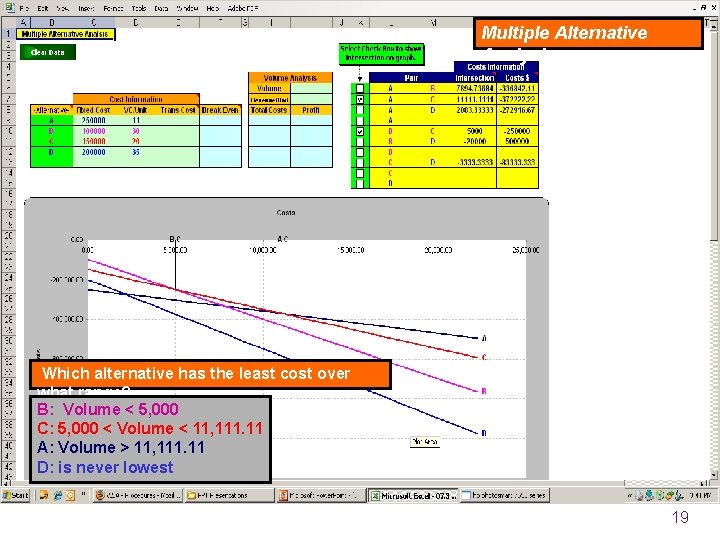Switch to the Mozilla Firefox taskbar window

click(x=138, y=495)
